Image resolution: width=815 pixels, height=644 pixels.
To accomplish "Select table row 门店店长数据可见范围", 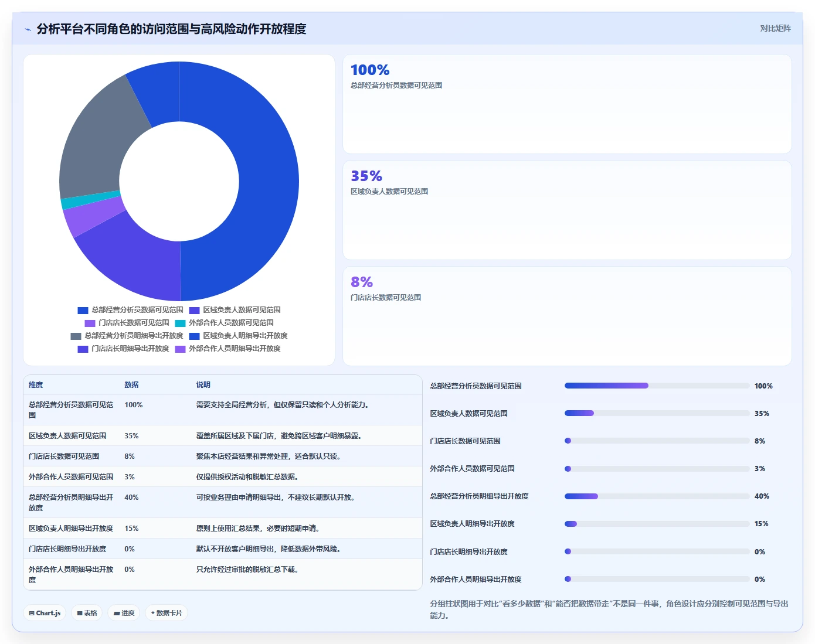I will 223,456.
